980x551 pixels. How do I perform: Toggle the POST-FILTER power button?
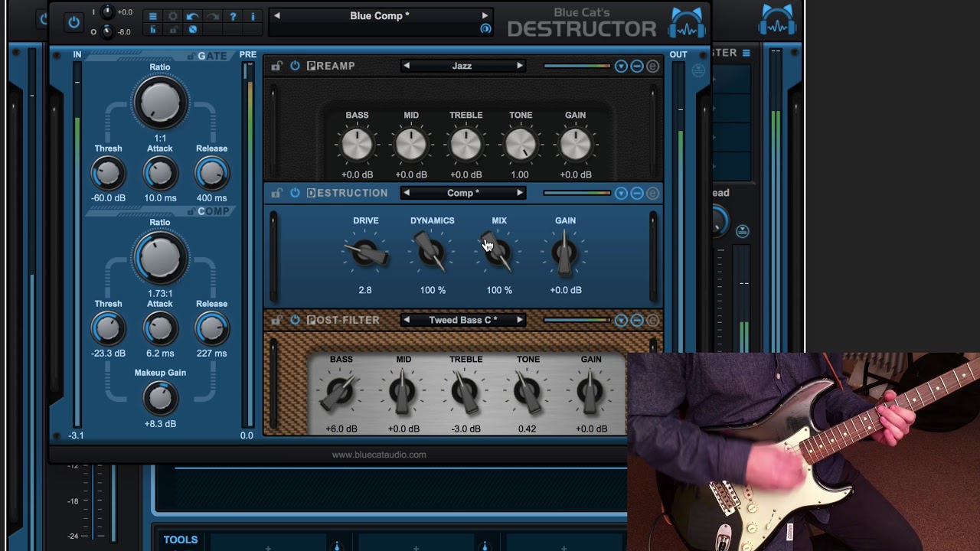[x=295, y=320]
